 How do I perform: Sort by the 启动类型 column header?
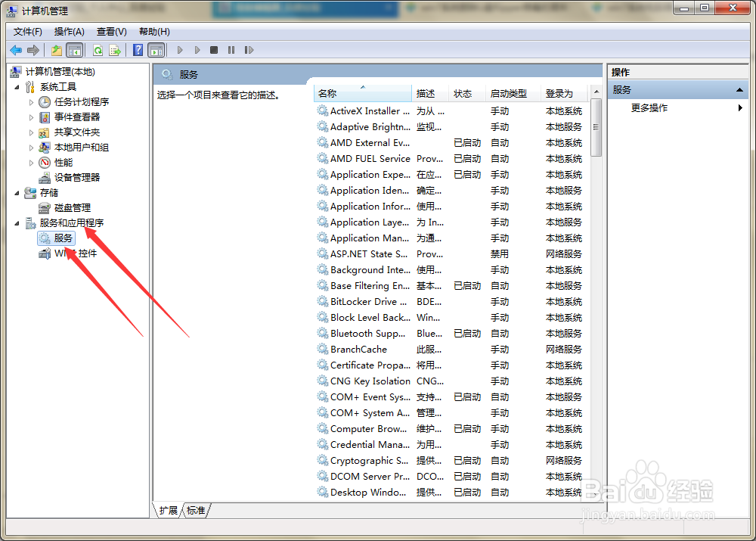[x=513, y=94]
